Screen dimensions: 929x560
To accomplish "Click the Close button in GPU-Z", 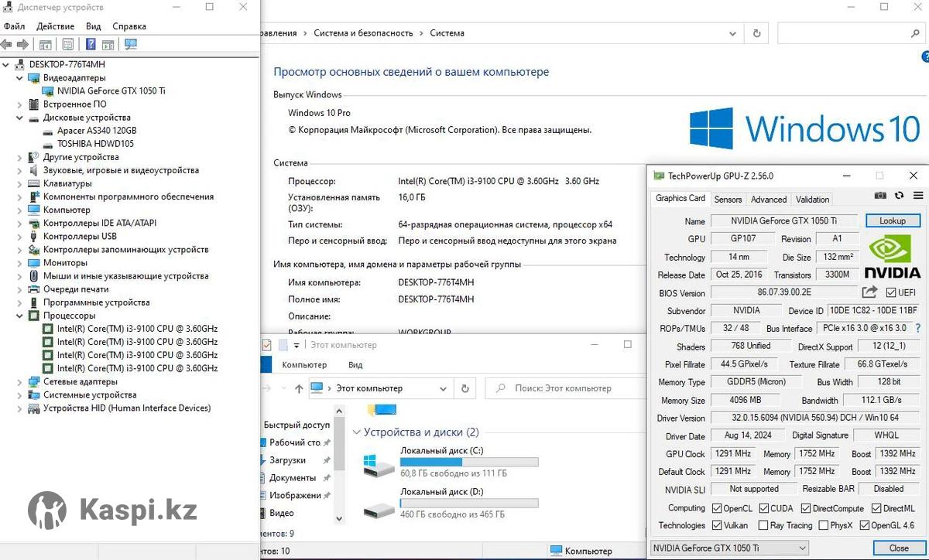I will (898, 548).
